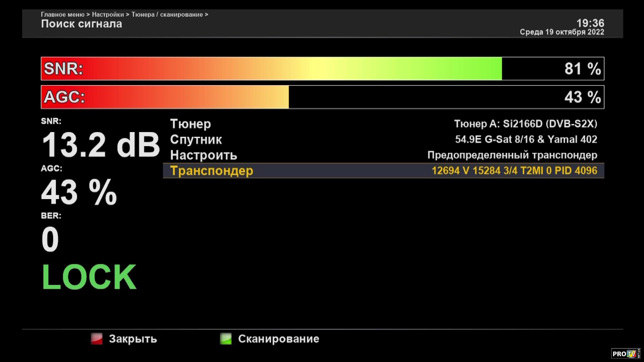
Task: Click the 12694 V 15284 transponder value
Action: [x=514, y=171]
